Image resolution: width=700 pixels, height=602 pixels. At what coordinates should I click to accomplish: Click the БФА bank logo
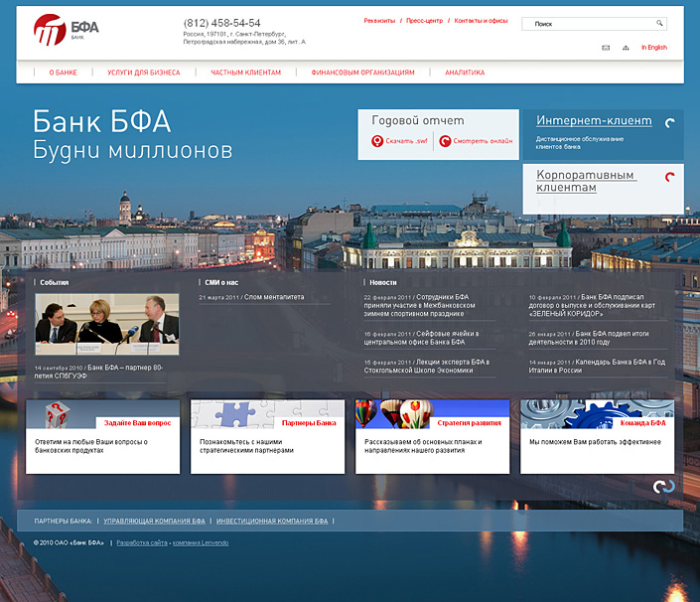click(67, 30)
